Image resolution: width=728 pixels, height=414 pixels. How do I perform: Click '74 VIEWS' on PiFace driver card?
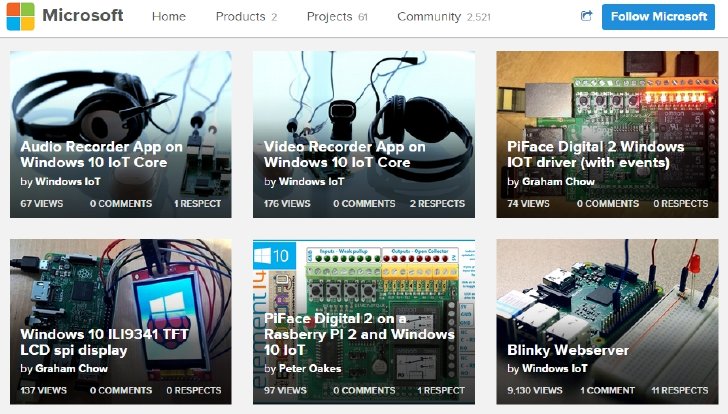[x=528, y=203]
